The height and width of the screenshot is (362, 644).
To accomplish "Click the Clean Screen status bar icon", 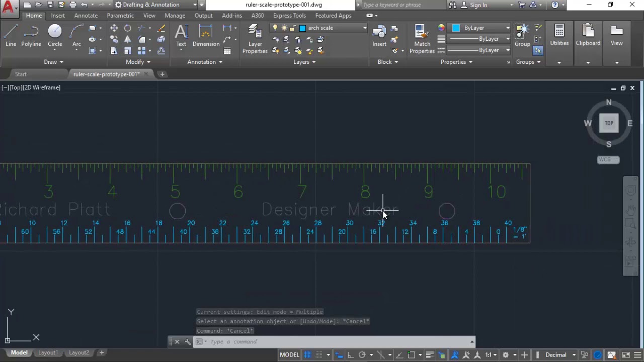I will pyautogui.click(x=625, y=355).
